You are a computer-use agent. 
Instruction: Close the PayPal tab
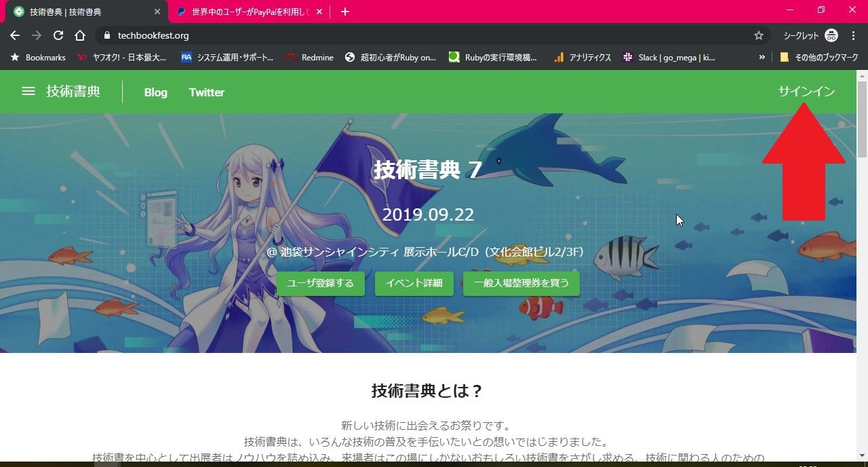tap(321, 12)
